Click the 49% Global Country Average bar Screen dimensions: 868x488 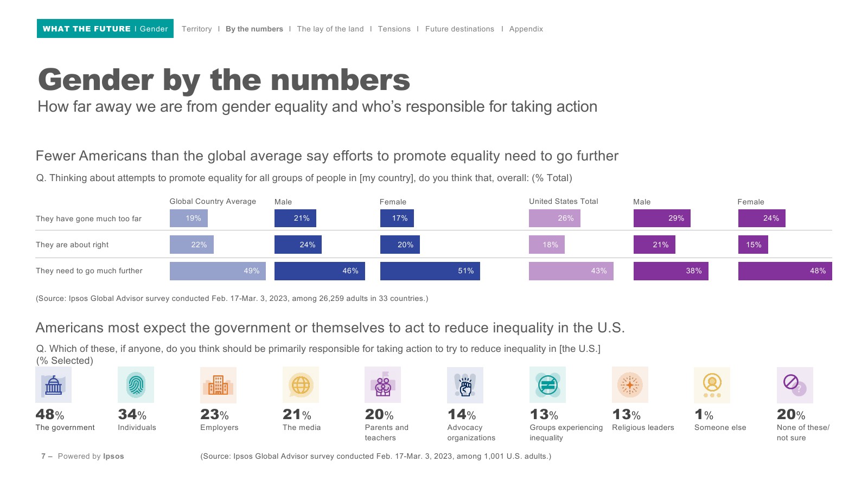[x=218, y=271]
